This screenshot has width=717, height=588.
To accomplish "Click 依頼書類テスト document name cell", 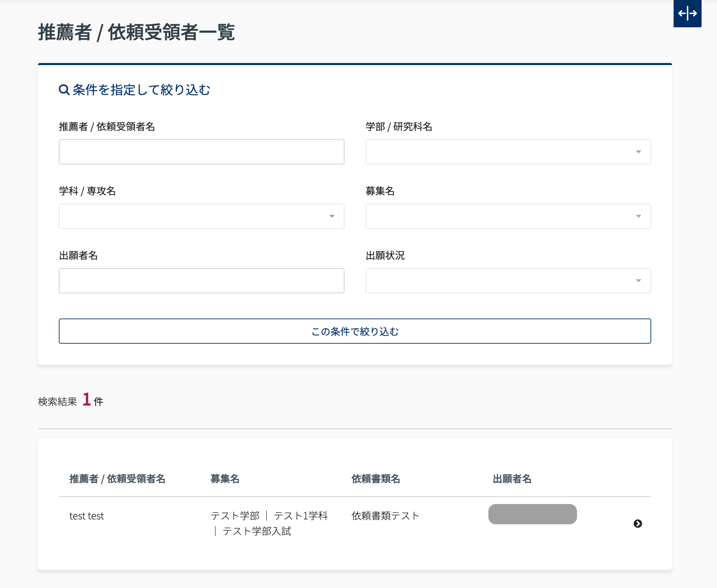I will 385,516.
